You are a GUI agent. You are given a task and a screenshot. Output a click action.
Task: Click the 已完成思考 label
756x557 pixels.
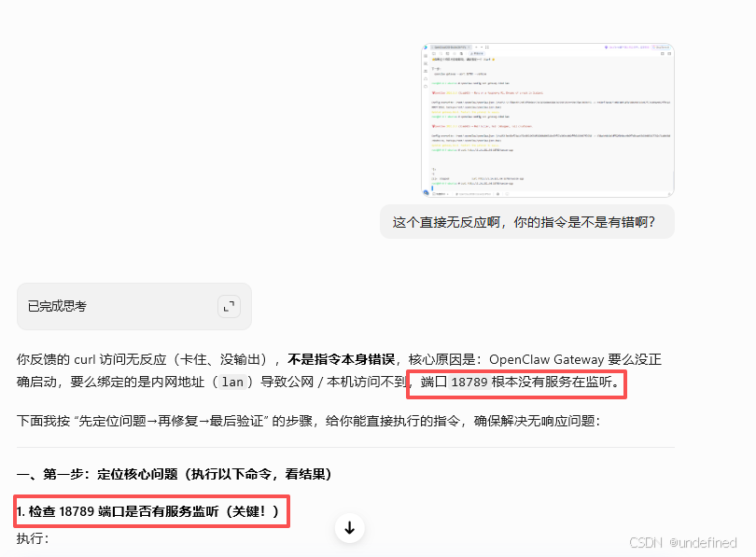click(x=57, y=306)
